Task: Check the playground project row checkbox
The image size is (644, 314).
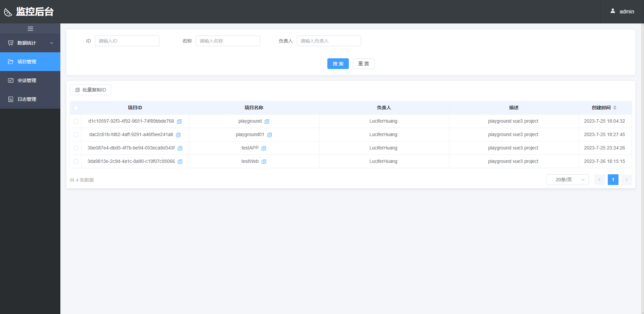Action: coord(76,121)
